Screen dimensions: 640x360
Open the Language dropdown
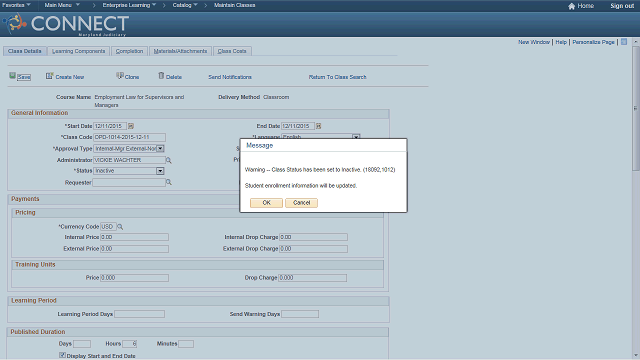356,137
